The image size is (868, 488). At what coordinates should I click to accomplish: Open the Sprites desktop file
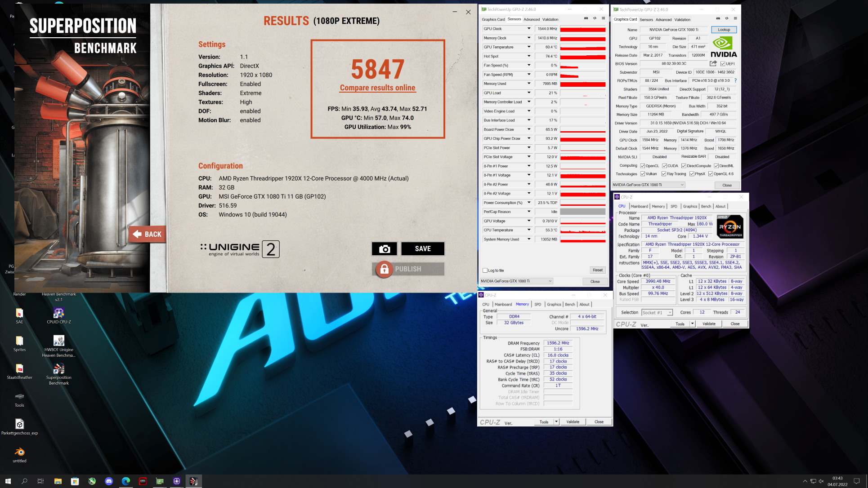(19, 343)
